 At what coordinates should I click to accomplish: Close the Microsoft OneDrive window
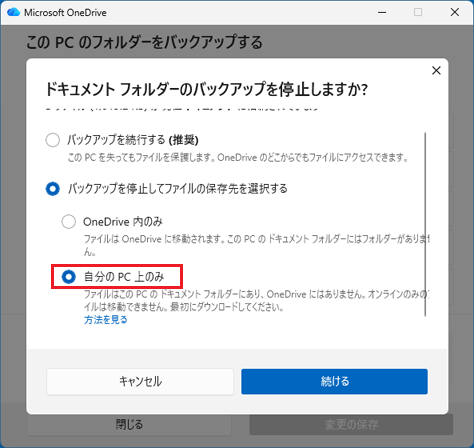(x=455, y=12)
